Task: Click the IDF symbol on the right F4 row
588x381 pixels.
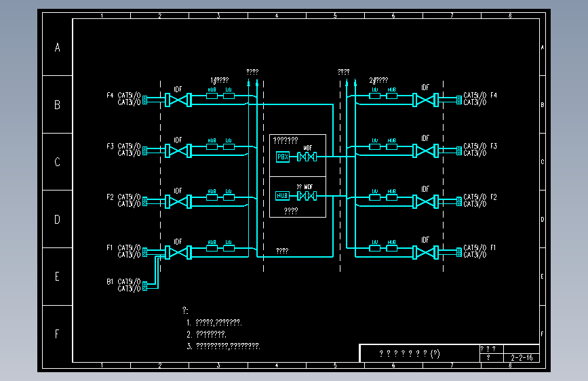Action: click(x=425, y=100)
